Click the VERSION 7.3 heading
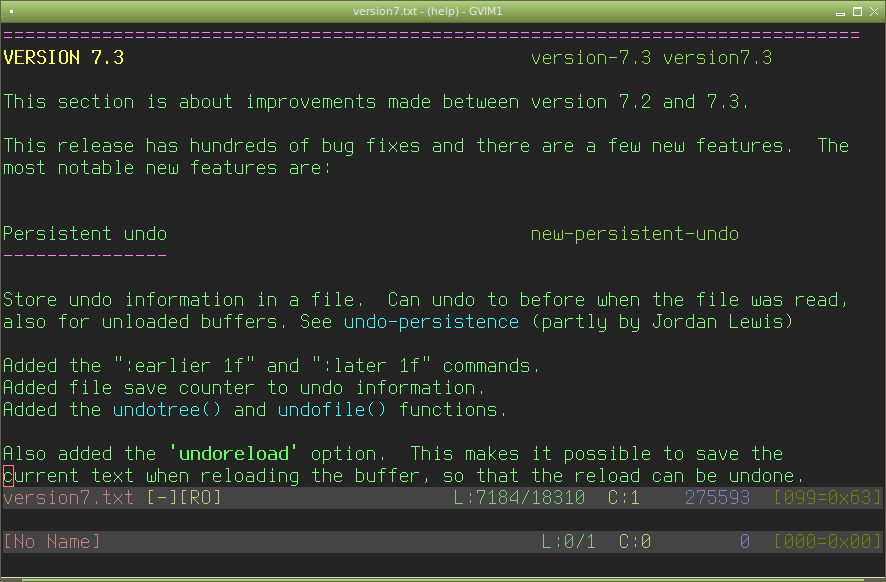 pos(63,58)
